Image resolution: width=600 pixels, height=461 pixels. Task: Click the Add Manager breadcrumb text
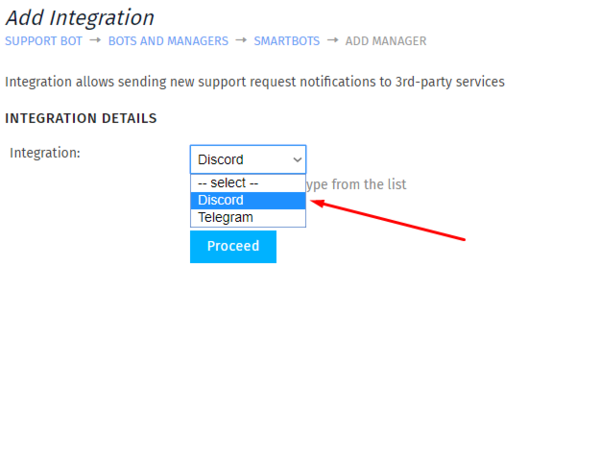386,41
